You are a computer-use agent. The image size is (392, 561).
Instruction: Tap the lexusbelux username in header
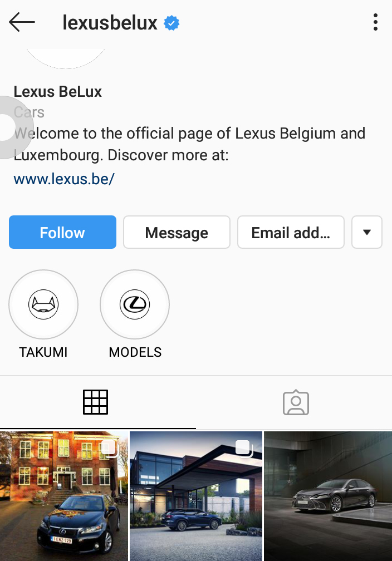(x=110, y=23)
